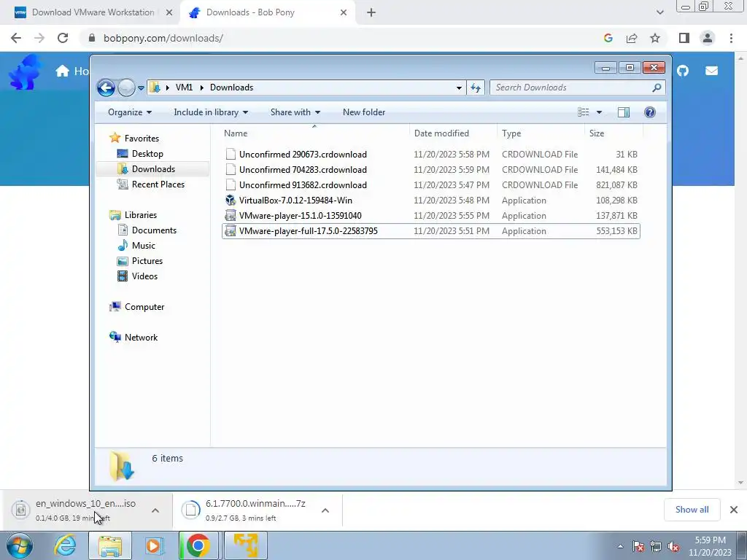Expand options for the Windows 10 iso download

point(155,510)
